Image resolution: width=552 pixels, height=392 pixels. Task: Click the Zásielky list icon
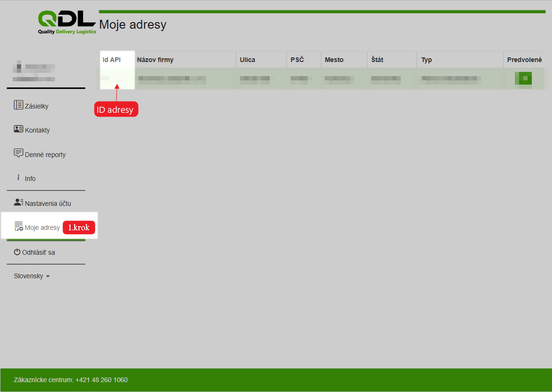tap(18, 105)
